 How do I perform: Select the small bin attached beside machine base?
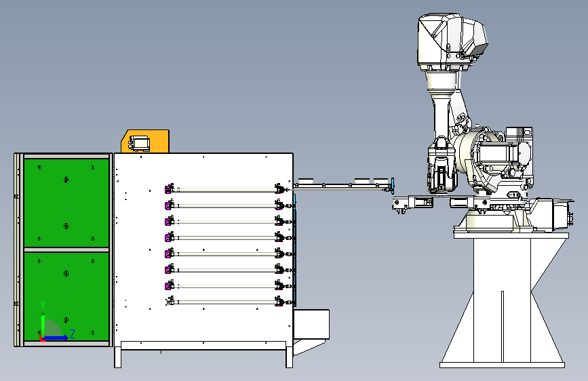coord(311,325)
